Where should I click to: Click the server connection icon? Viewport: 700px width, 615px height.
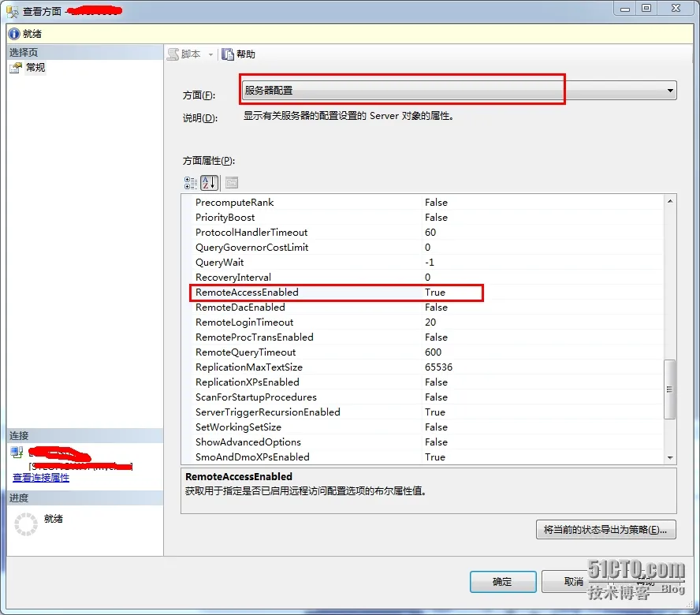click(17, 453)
